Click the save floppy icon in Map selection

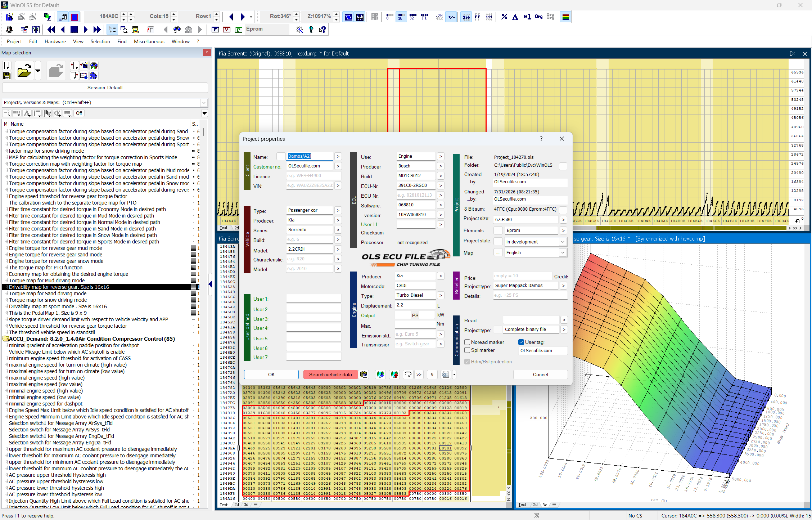(6, 76)
